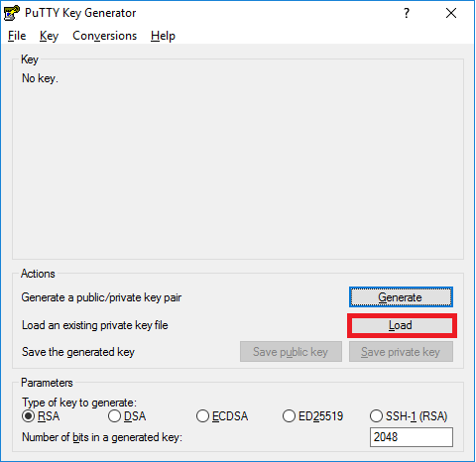This screenshot has height=462, width=476.
Task: Open the Help menu
Action: click(x=163, y=36)
